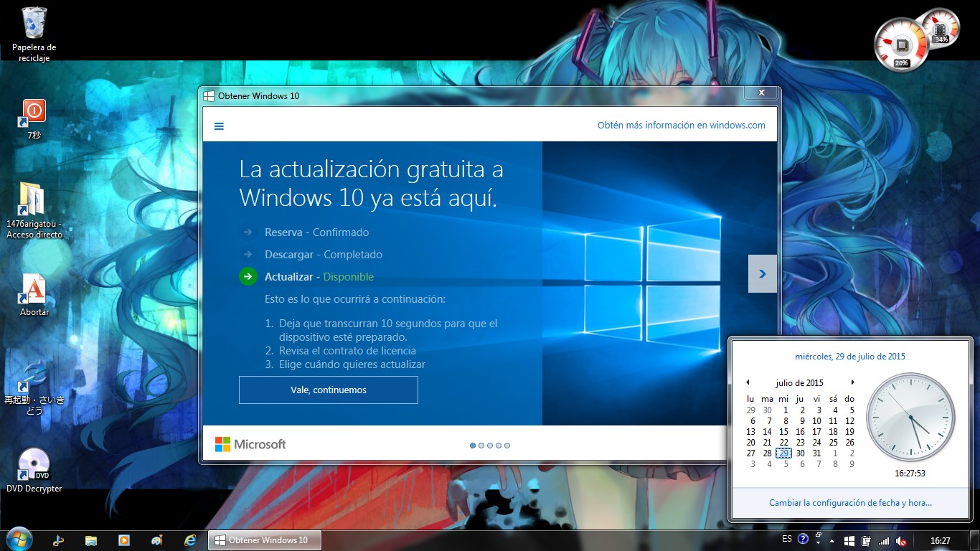Click the CPU meter gadget showing 20%
The width and height of the screenshot is (980, 551).
tap(901, 44)
